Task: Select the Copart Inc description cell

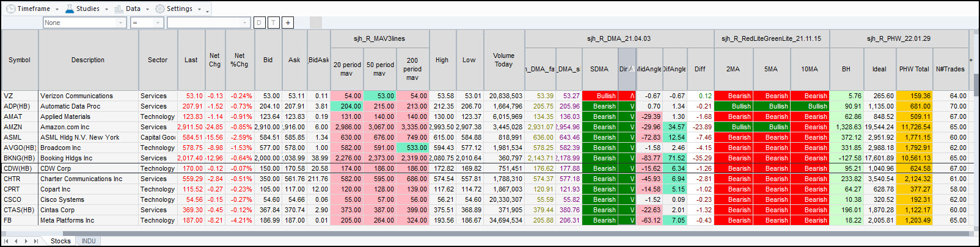Action: click(x=88, y=189)
